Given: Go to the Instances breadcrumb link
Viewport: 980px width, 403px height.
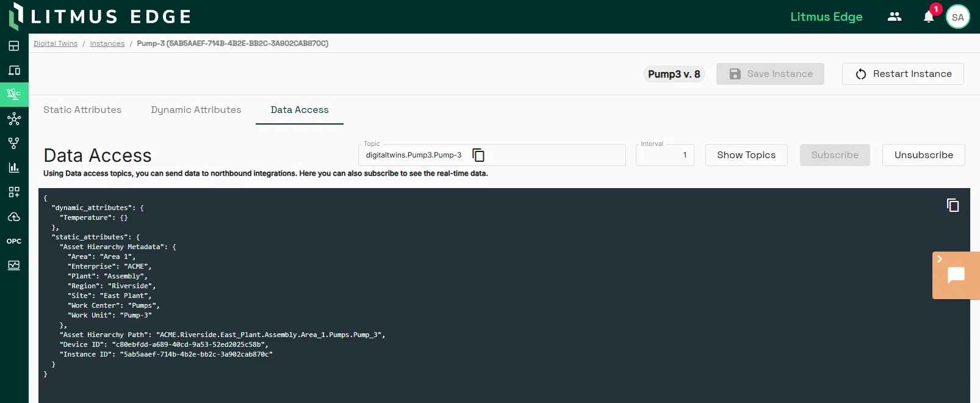Looking at the screenshot, I should tap(107, 43).
